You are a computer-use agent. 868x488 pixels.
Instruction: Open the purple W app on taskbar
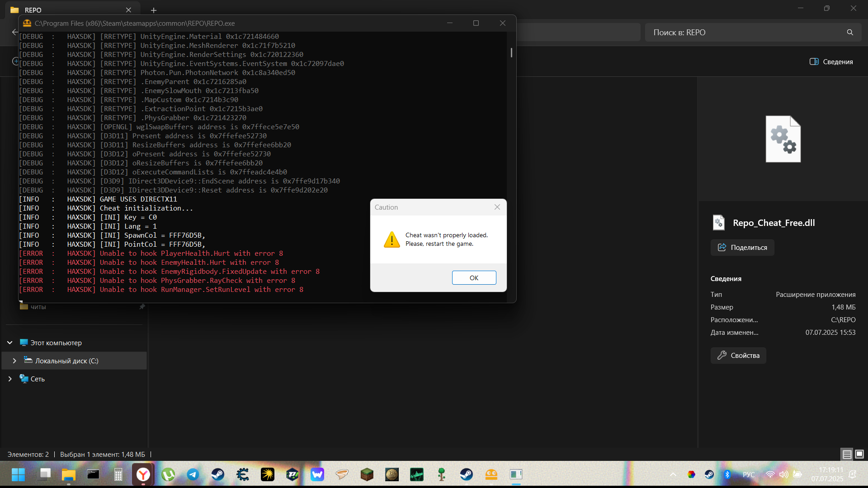[317, 474]
